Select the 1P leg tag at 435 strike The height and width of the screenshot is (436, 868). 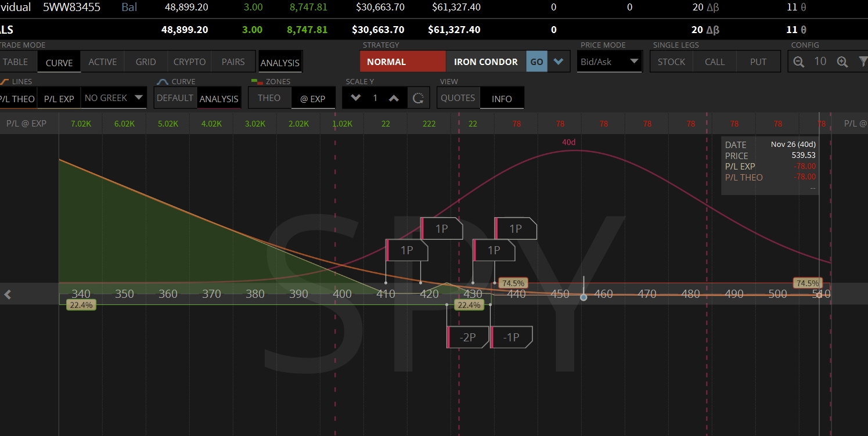pyautogui.click(x=516, y=229)
